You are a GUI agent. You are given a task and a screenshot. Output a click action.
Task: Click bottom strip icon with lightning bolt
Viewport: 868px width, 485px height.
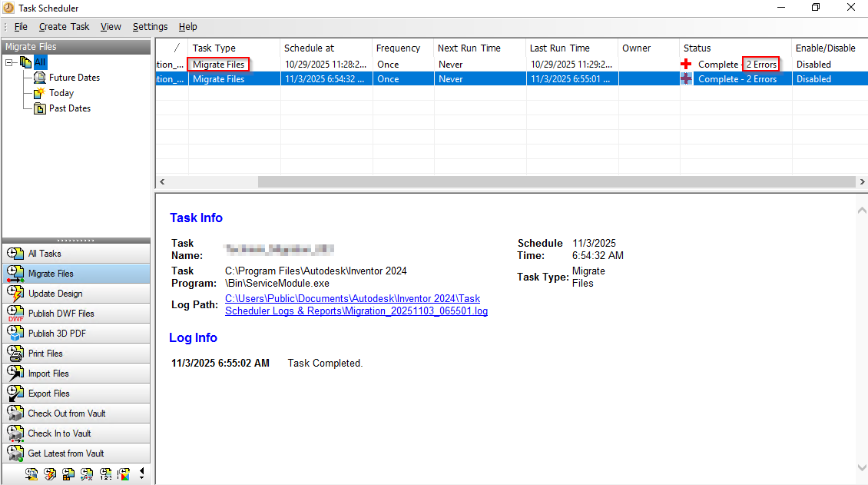50,474
